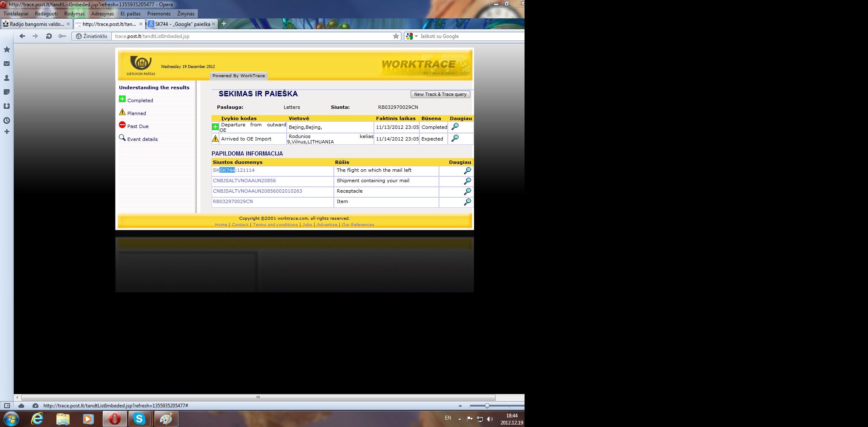868x427 pixels.
Task: Open the Priemonės menu
Action: pos(159,14)
